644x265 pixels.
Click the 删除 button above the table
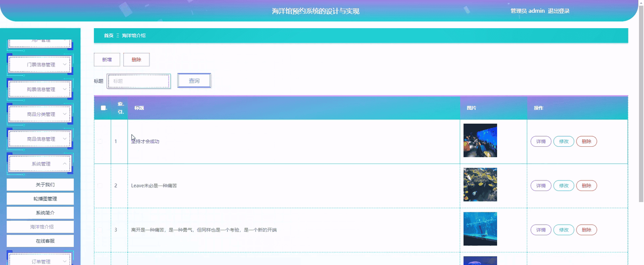(136, 59)
